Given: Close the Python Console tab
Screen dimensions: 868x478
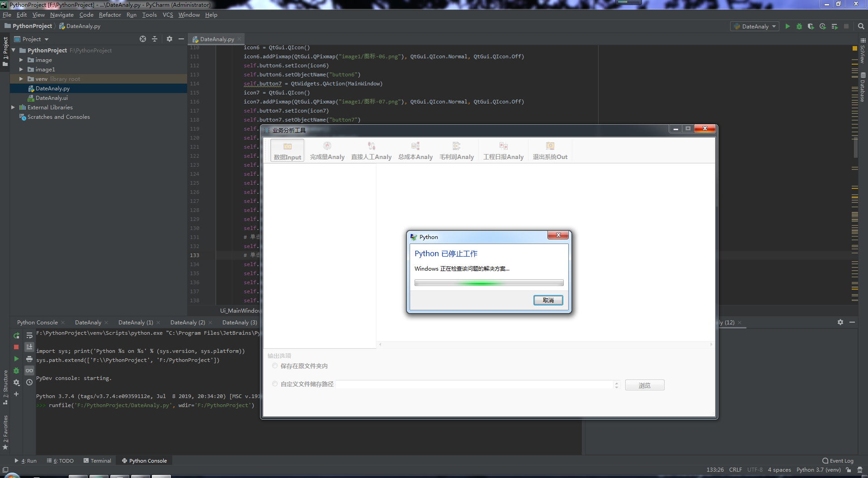Looking at the screenshot, I should [x=63, y=323].
